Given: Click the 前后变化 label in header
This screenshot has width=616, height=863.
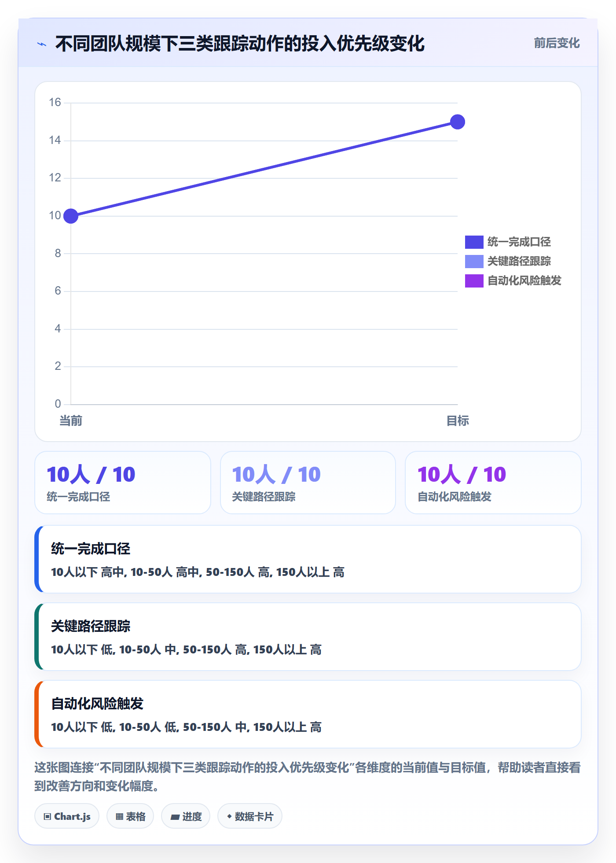Looking at the screenshot, I should tap(557, 43).
